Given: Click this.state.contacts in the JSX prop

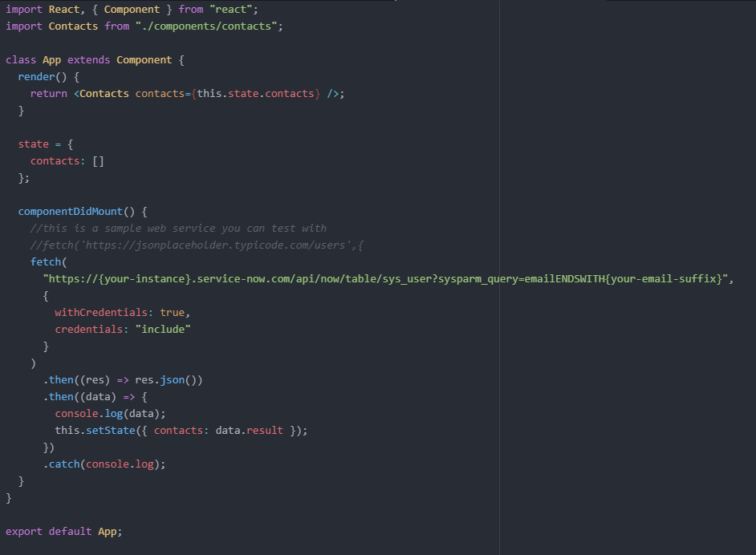Looking at the screenshot, I should 255,94.
